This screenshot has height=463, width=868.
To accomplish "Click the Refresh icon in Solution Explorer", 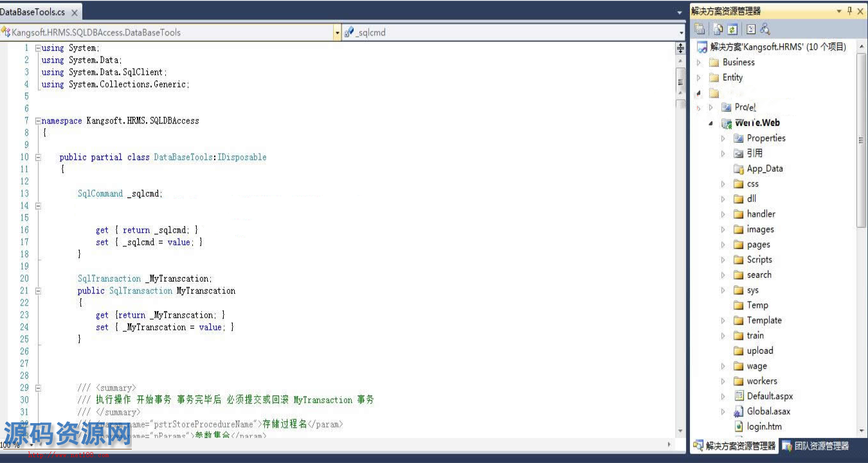I will pyautogui.click(x=732, y=30).
